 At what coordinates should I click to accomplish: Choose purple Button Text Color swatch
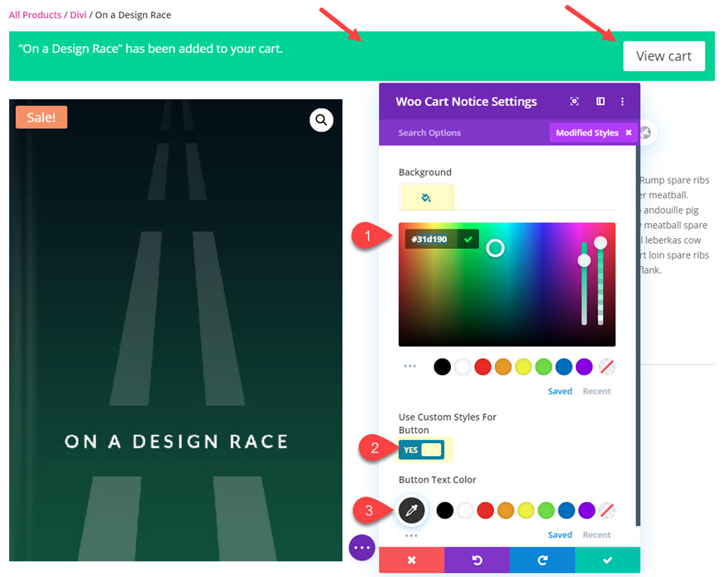587,510
